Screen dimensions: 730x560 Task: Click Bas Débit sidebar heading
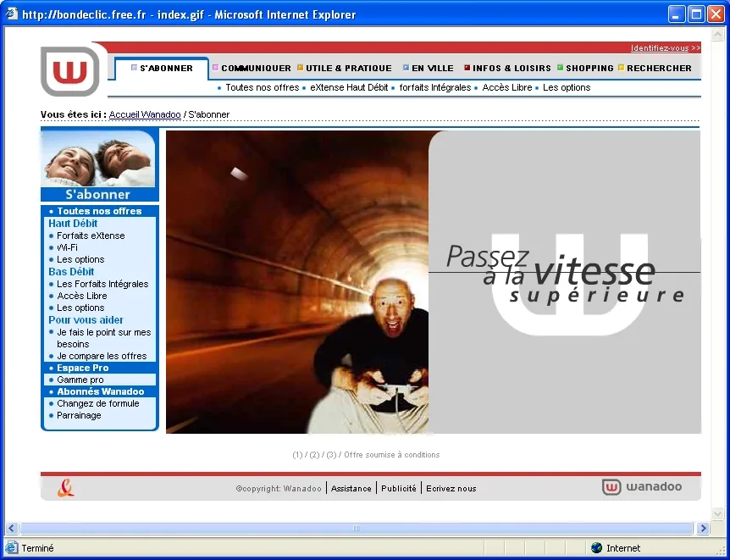point(71,272)
